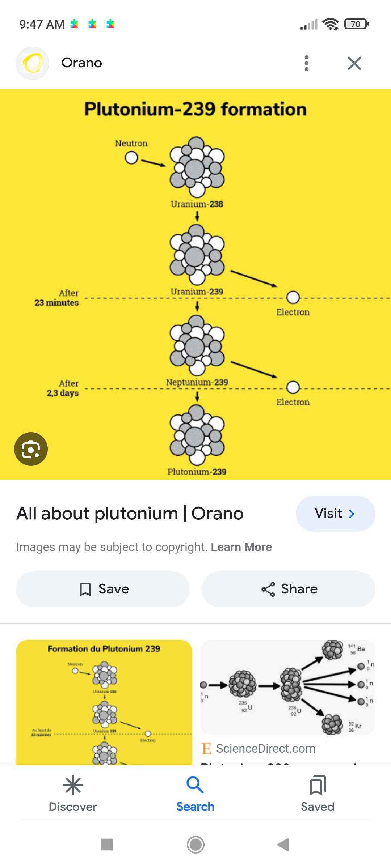Share the plutonium formation image
Image resolution: width=391 pixels, height=868 pixels.
[289, 589]
